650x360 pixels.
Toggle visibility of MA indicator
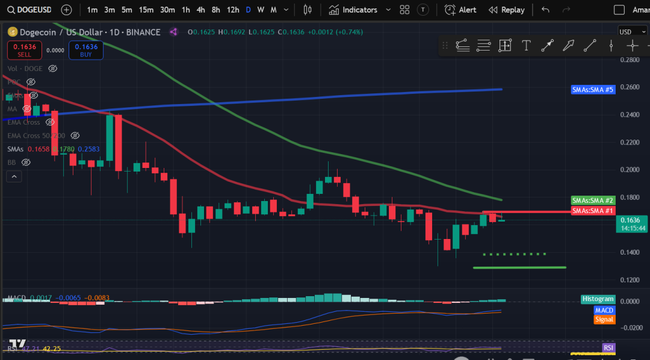point(27,109)
